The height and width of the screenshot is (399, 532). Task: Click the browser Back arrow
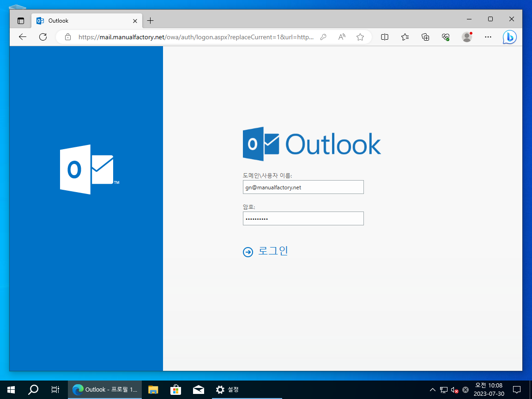(23, 37)
